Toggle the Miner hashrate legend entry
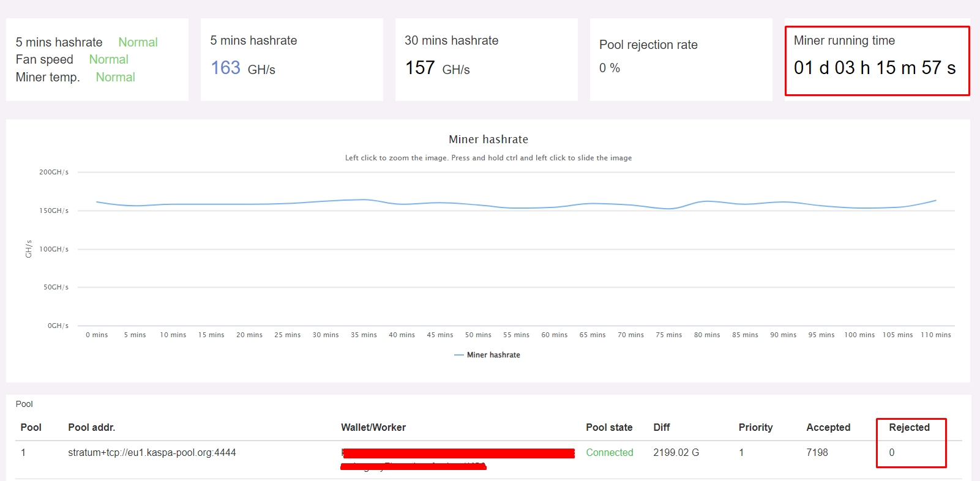 point(493,355)
